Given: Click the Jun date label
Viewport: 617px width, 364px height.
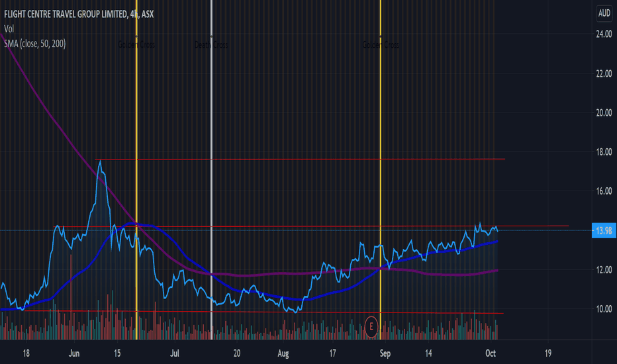Looking at the screenshot, I should 74,353.
